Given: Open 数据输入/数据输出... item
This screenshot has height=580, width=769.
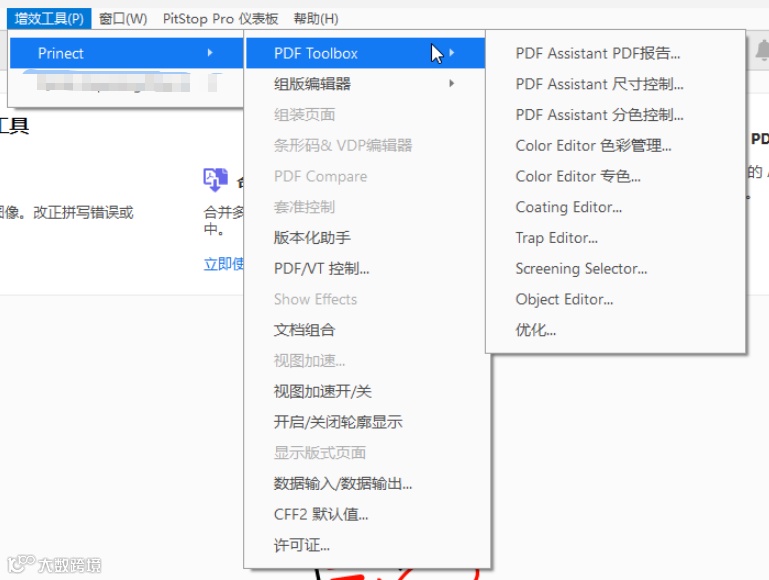Looking at the screenshot, I should [365, 484].
